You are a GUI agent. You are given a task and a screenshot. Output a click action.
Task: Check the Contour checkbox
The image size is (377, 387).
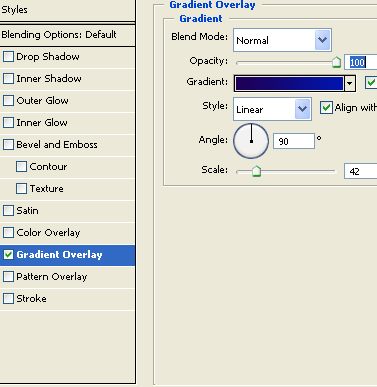[21, 167]
